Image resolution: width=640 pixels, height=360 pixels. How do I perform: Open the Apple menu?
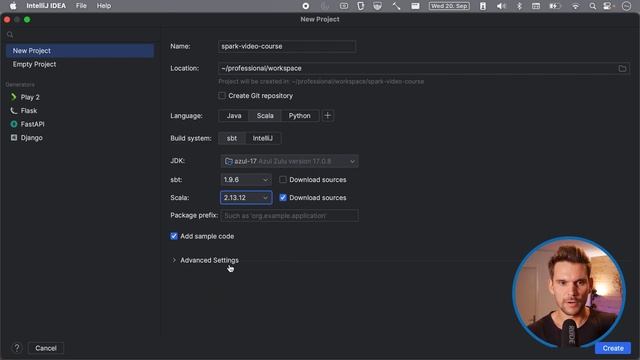click(x=13, y=6)
